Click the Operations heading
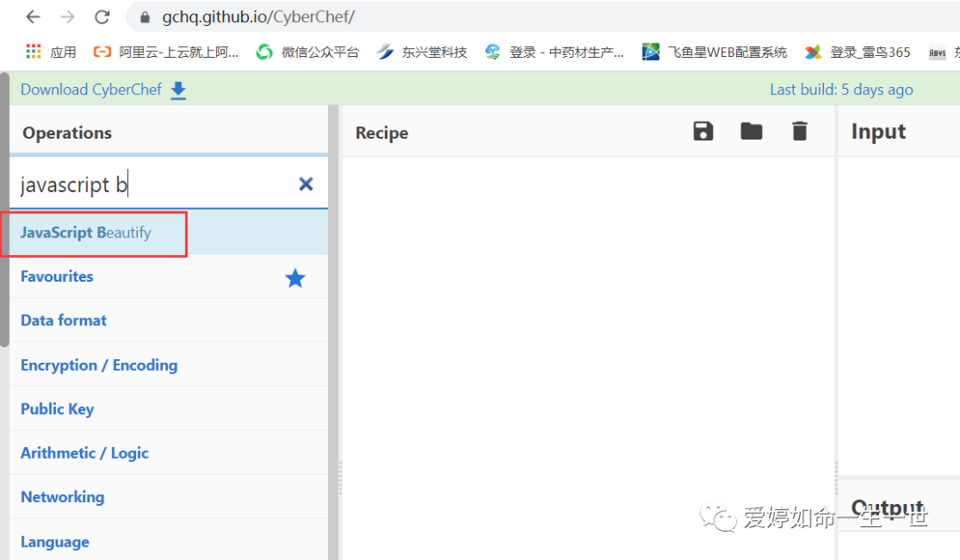 [68, 132]
